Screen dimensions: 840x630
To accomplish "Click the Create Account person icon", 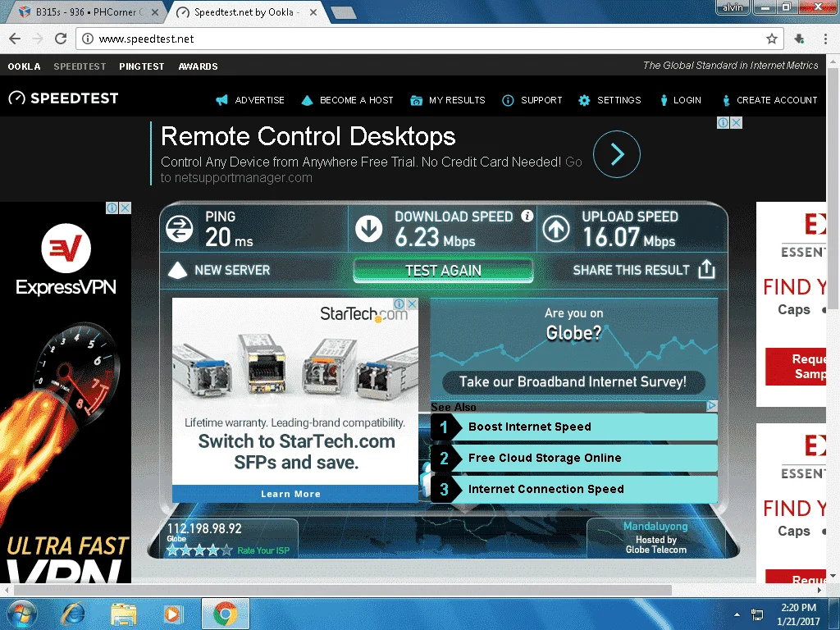I will [x=727, y=100].
